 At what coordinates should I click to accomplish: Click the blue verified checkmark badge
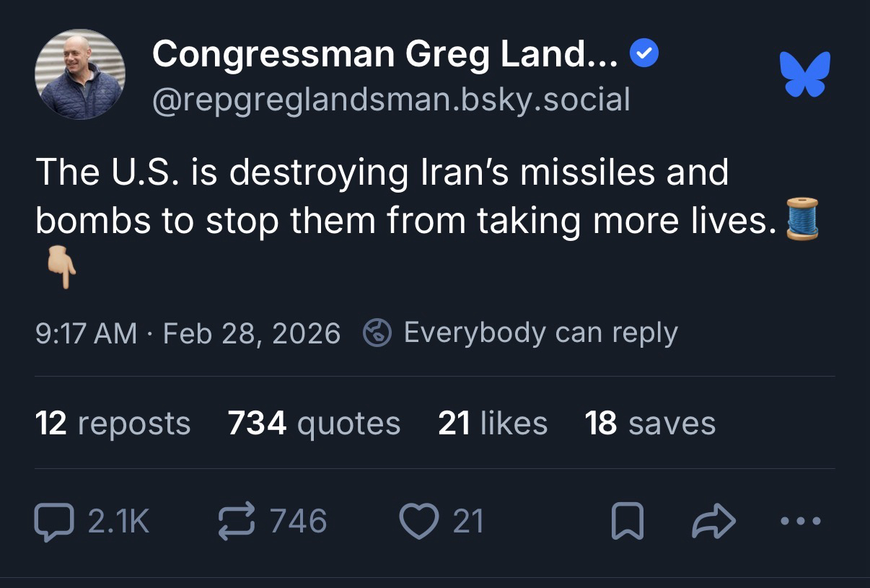[643, 54]
